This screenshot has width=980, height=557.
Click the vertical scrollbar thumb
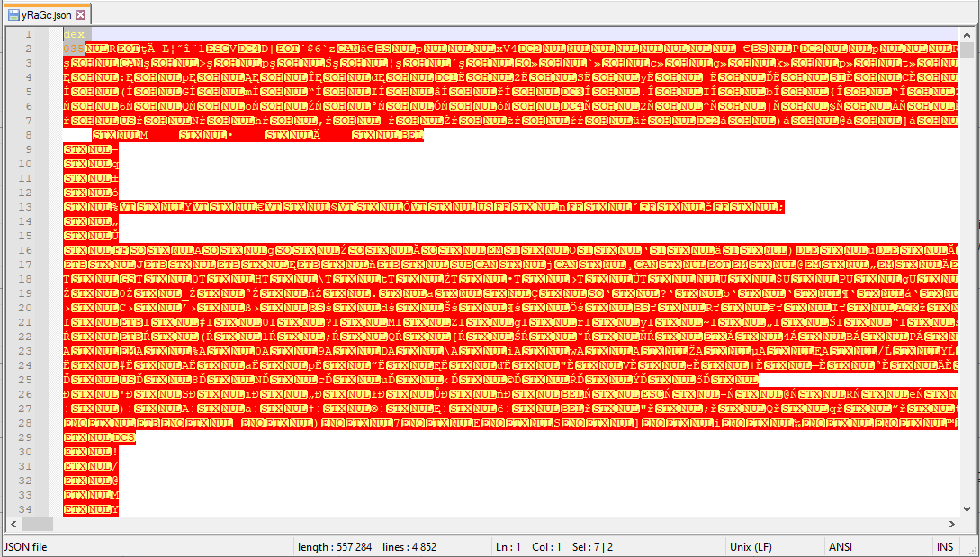point(967,49)
